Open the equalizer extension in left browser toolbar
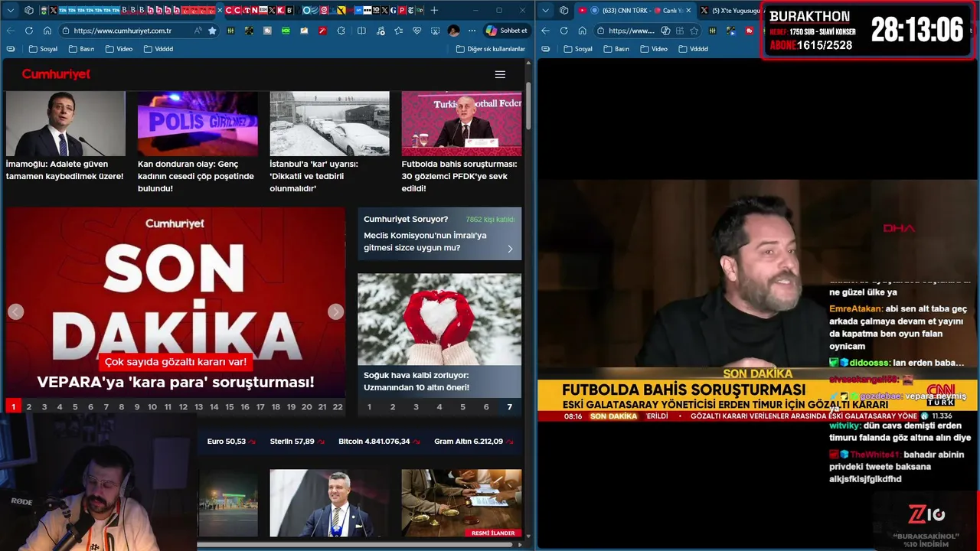 point(230,31)
